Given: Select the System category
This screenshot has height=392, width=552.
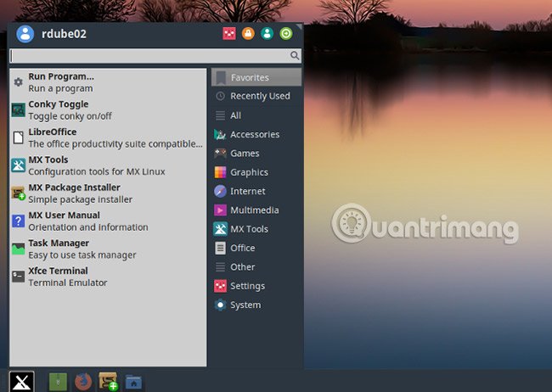Looking at the screenshot, I should click(256, 305).
